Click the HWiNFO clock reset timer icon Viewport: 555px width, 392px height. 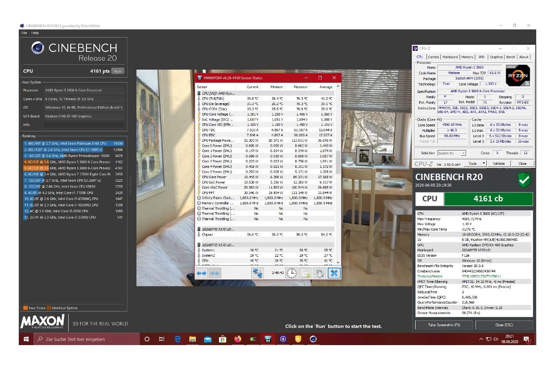tap(292, 273)
